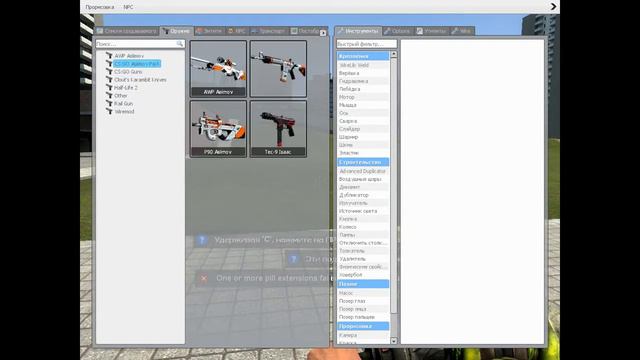Screen dimensions: 640x360
Task: Select the CS:GO Guns category
Action: 128,72
